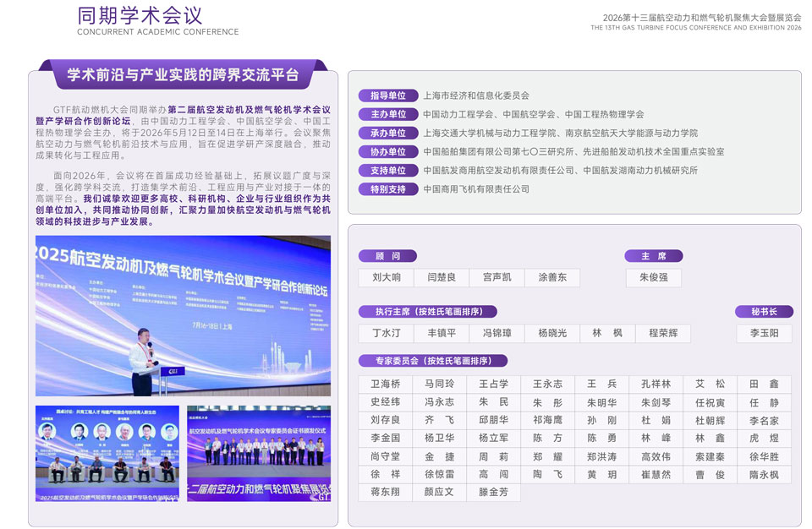This screenshot has height=529, width=812.
Task: Click committee member cell 滕金芳
Action: (x=494, y=492)
